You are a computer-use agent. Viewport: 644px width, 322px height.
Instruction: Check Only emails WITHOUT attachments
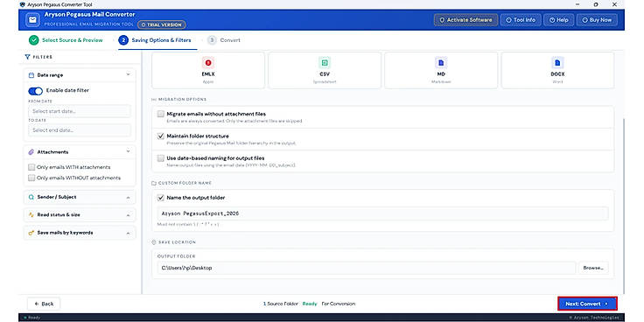pos(31,178)
